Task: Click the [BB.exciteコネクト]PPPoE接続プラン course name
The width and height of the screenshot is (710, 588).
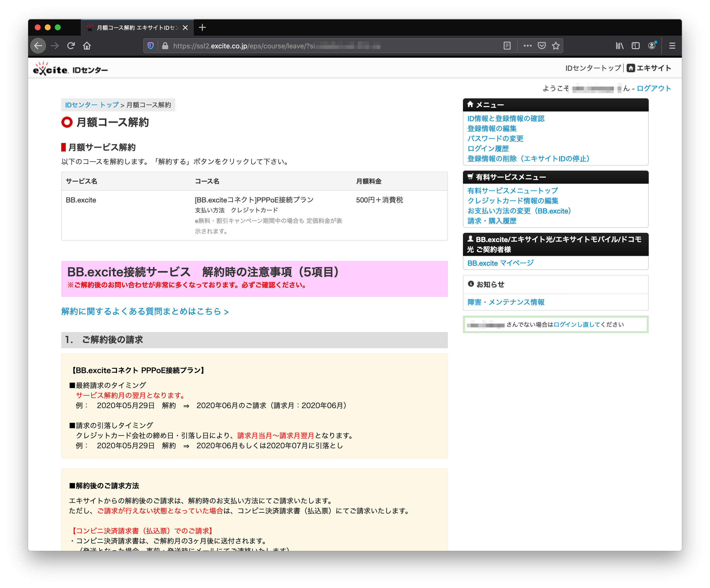Action: pos(254,200)
